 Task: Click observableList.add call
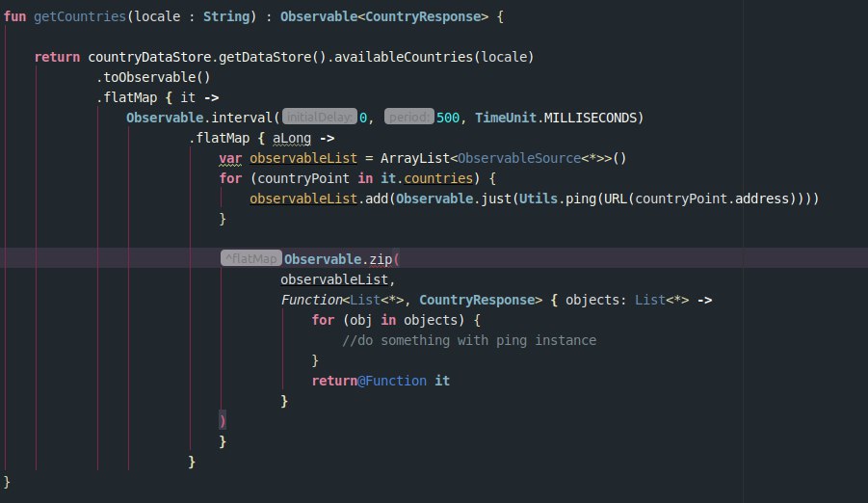click(x=318, y=199)
